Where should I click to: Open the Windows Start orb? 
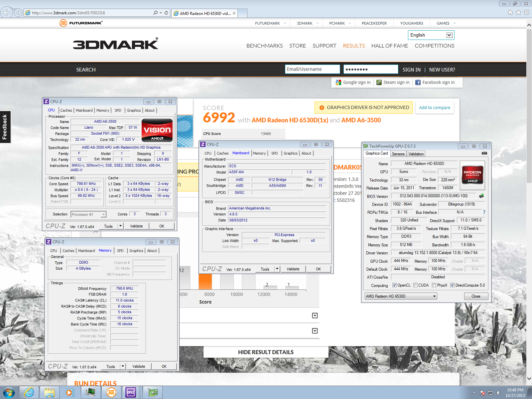tap(9, 392)
